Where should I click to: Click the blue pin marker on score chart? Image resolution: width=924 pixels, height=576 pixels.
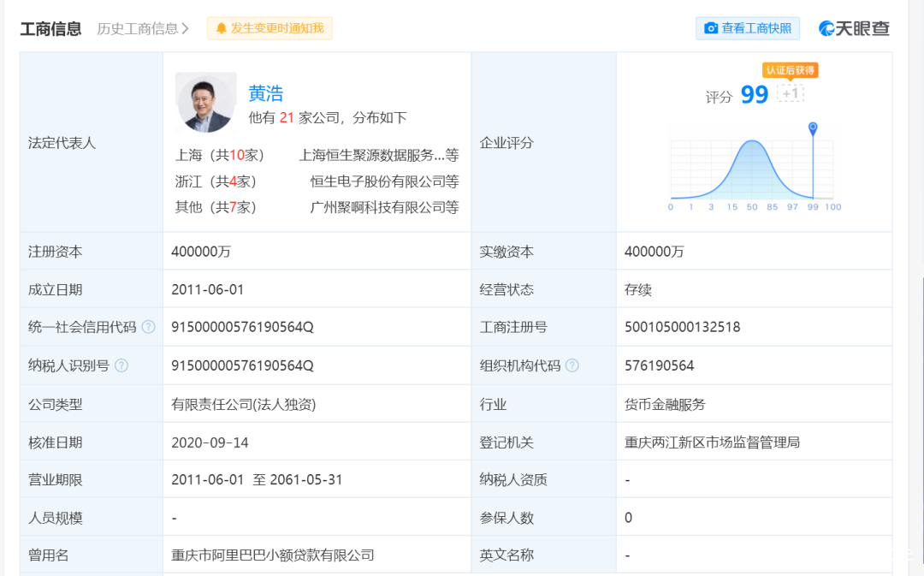point(813,128)
